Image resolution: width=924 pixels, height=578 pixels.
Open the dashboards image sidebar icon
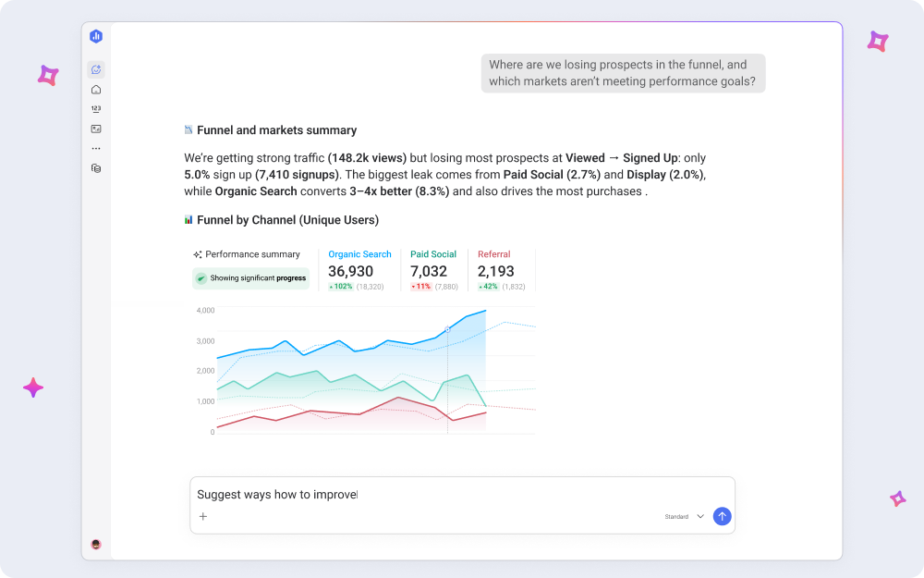96,129
